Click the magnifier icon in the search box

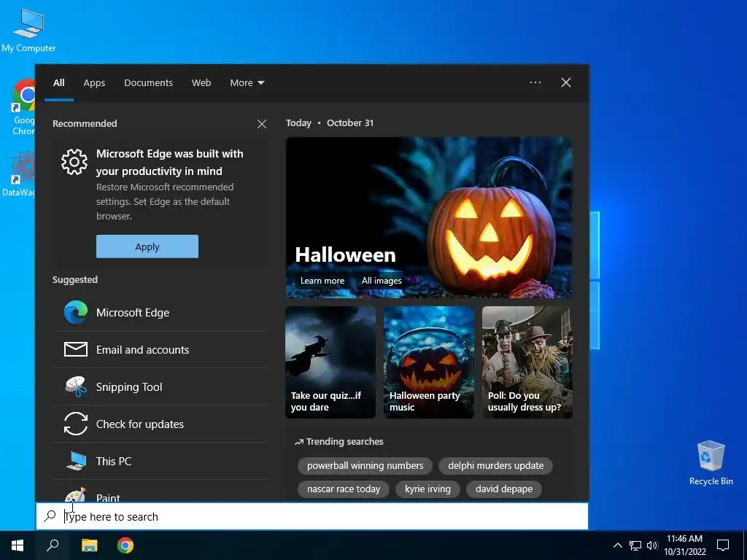(x=50, y=516)
